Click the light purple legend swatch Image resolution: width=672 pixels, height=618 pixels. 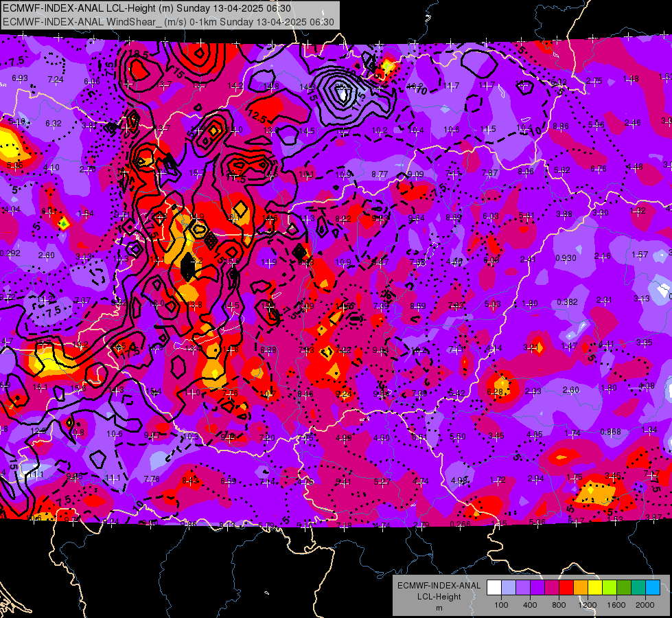[x=523, y=588]
